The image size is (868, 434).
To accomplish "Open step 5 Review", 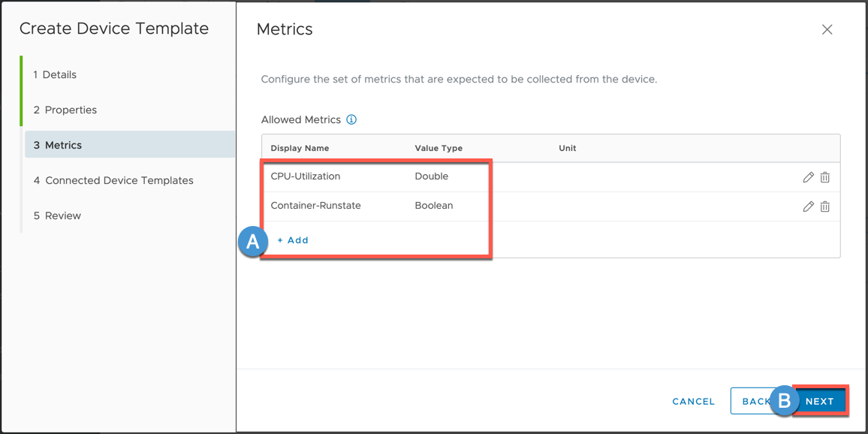I will (x=57, y=215).
